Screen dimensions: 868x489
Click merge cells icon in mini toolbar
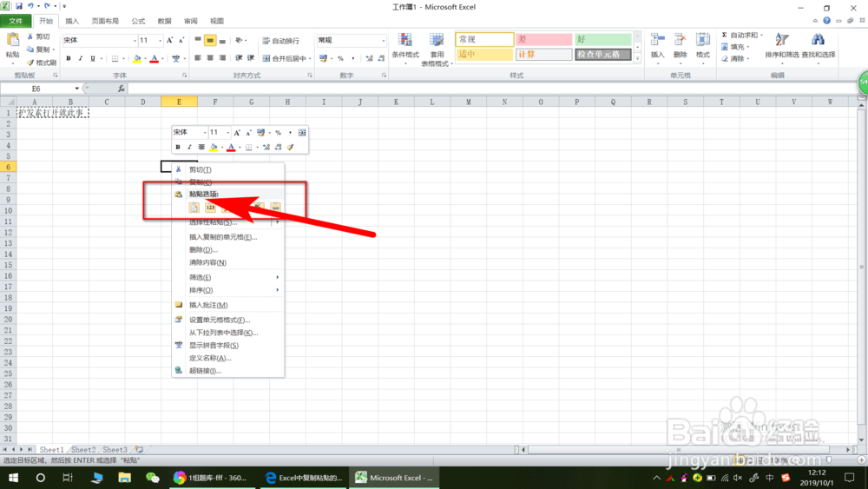[x=302, y=133]
